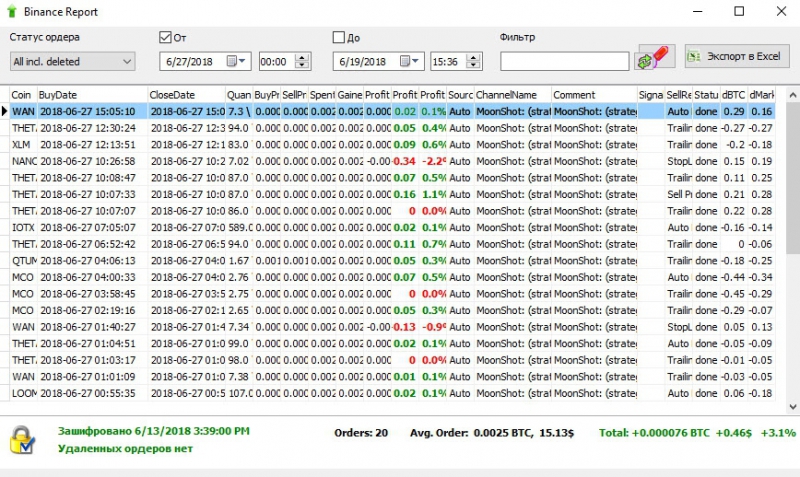Sort by the Spent column header
The height and width of the screenshot is (477, 800).
point(322,95)
